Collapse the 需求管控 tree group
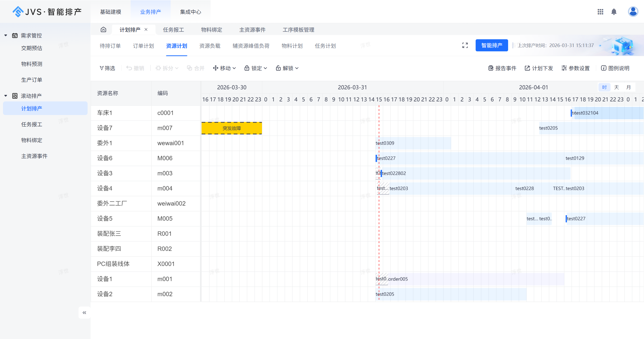This screenshot has height=339, width=644. click(6, 35)
